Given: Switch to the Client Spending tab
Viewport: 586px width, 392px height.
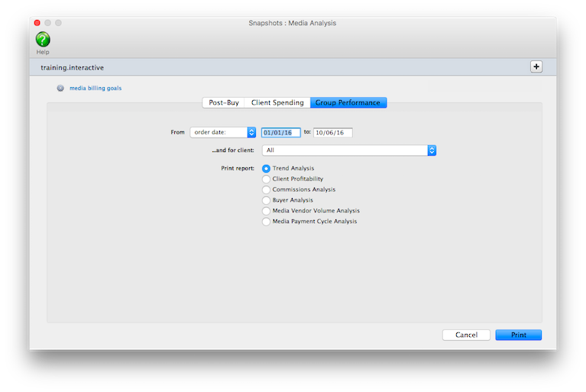Looking at the screenshot, I should pyautogui.click(x=277, y=102).
